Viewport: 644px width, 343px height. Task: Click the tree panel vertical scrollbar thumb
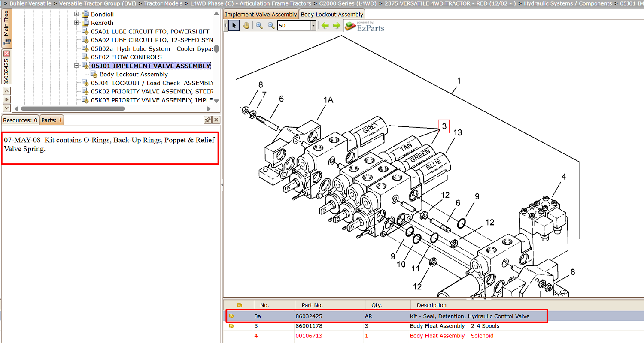216,49
